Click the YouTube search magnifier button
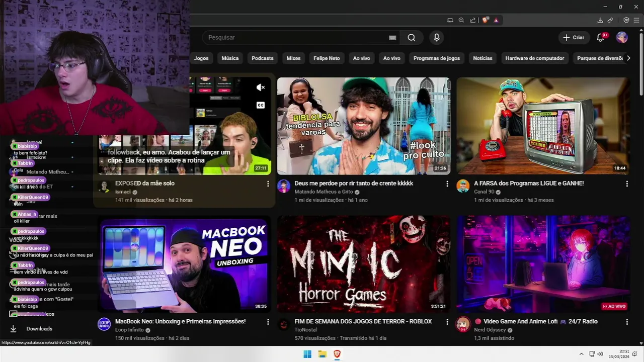The image size is (644, 362). click(412, 38)
